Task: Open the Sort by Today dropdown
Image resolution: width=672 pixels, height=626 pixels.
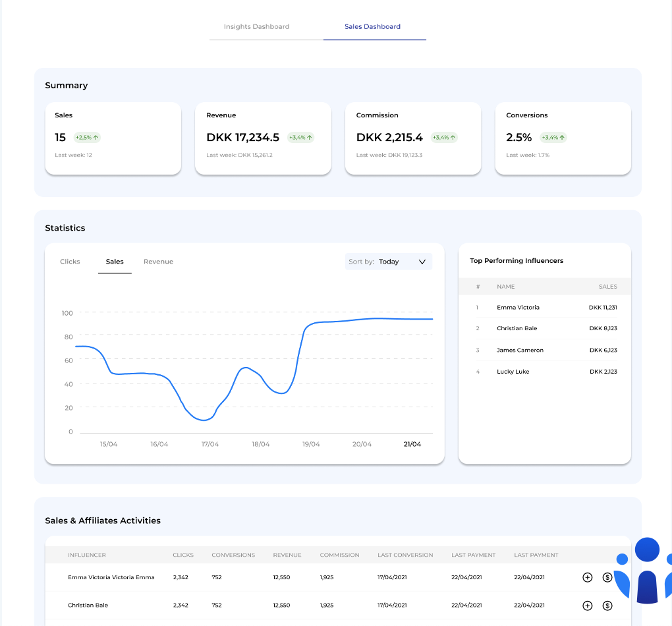Action: click(389, 262)
